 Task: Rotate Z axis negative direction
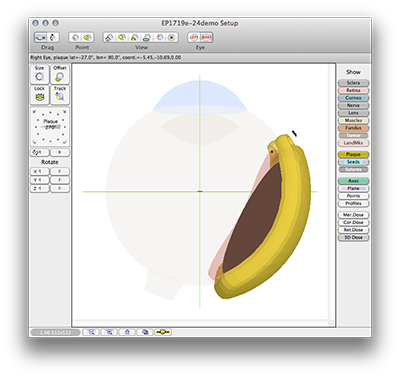pyautogui.click(x=40, y=189)
